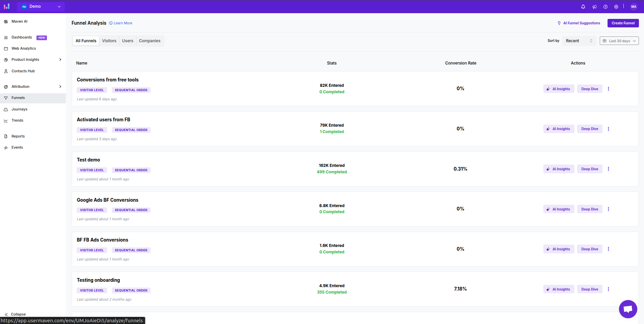
Task: Open more options for Test demo funnel
Action: (x=609, y=169)
